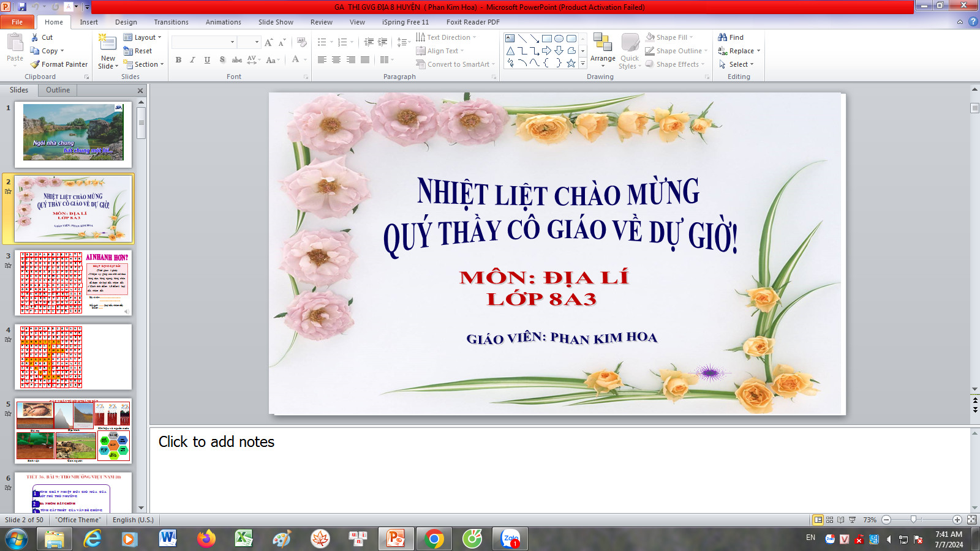Insert numbering list icon
980x551 pixels.
point(342,42)
